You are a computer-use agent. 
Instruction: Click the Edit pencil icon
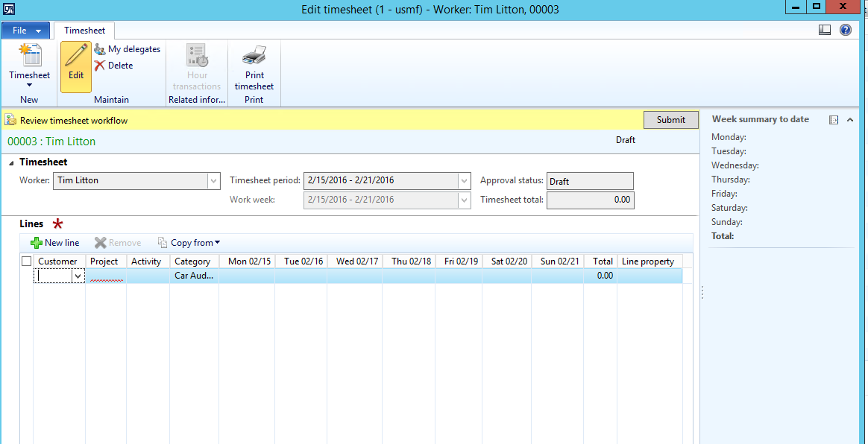76,56
